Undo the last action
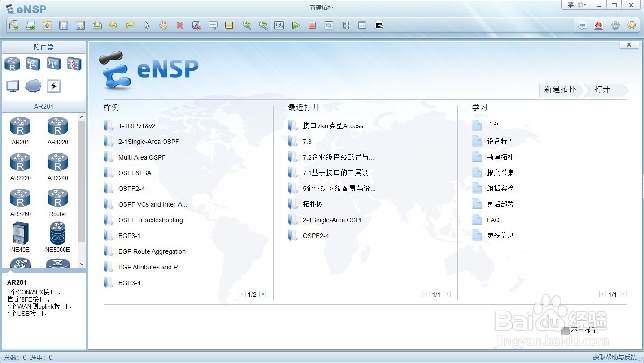This screenshot has height=363, width=644. click(113, 25)
